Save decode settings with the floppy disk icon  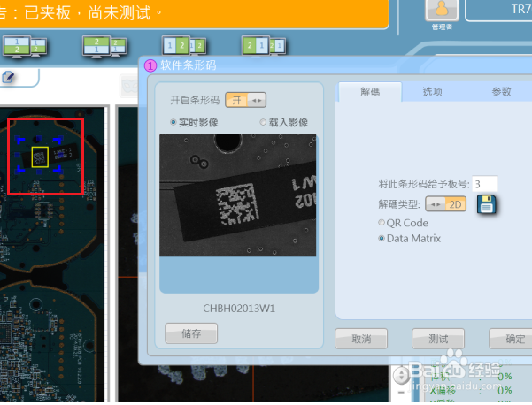(x=486, y=204)
